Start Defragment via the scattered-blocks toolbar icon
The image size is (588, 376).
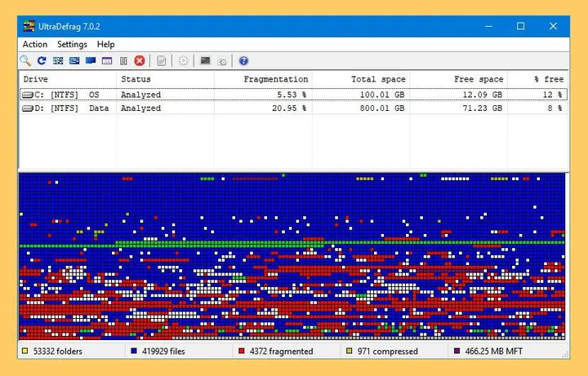pos(58,60)
